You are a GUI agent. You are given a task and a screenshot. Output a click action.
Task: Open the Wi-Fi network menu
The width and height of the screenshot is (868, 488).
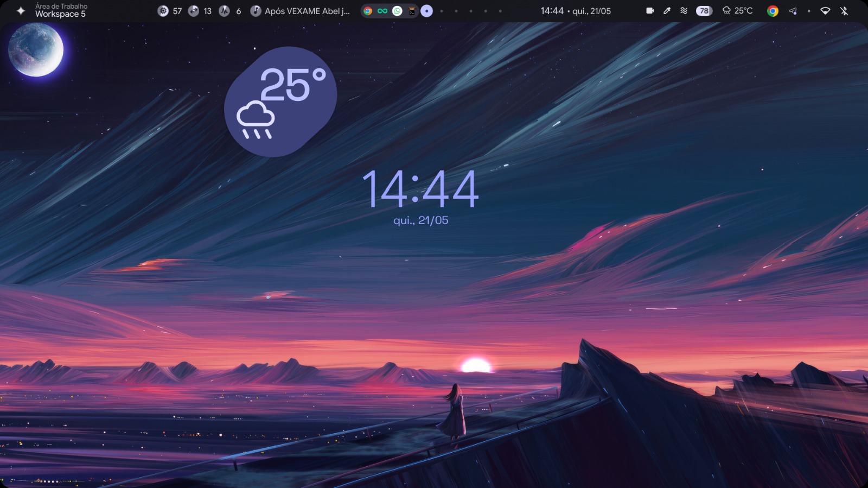click(825, 11)
